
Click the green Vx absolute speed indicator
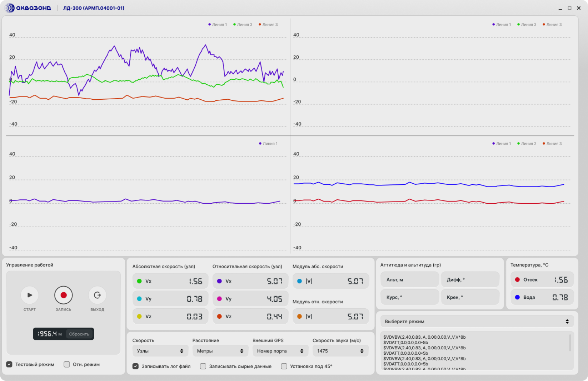click(139, 281)
